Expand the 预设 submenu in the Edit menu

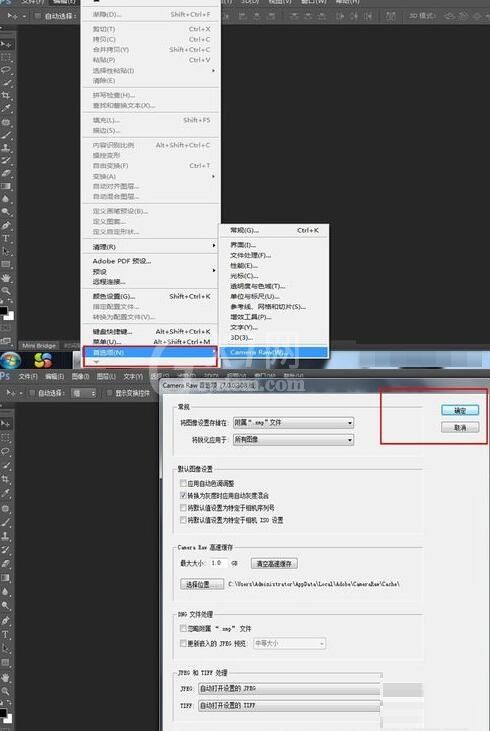(x=151, y=271)
